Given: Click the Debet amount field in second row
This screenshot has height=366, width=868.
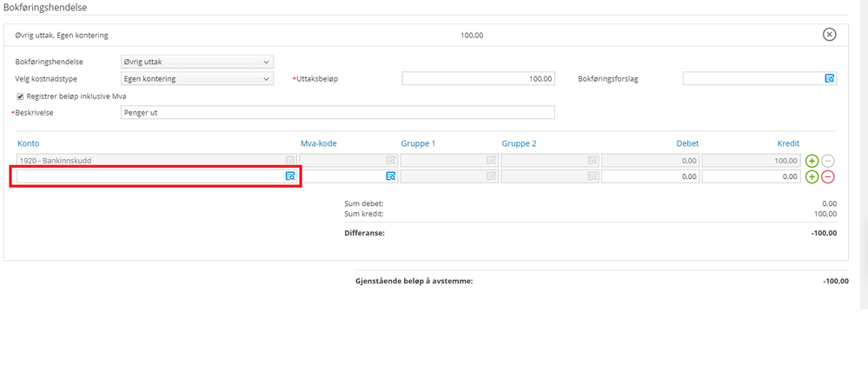Looking at the screenshot, I should coord(651,176).
